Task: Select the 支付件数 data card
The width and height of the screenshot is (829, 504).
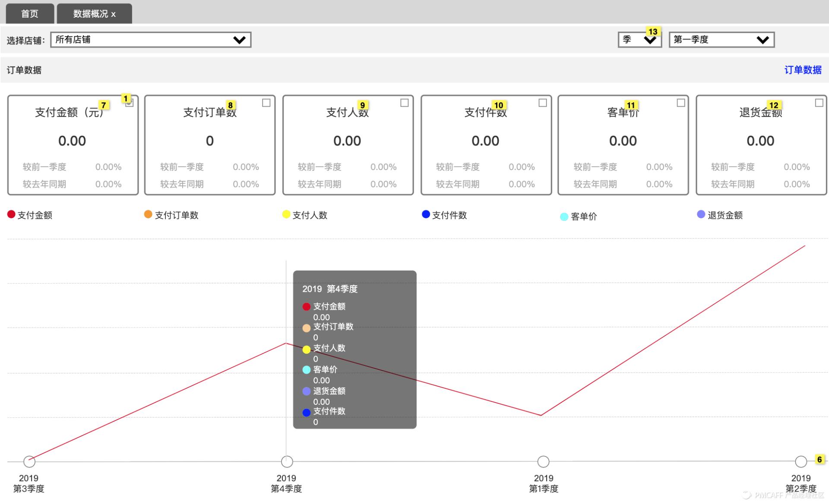Action: [x=486, y=145]
